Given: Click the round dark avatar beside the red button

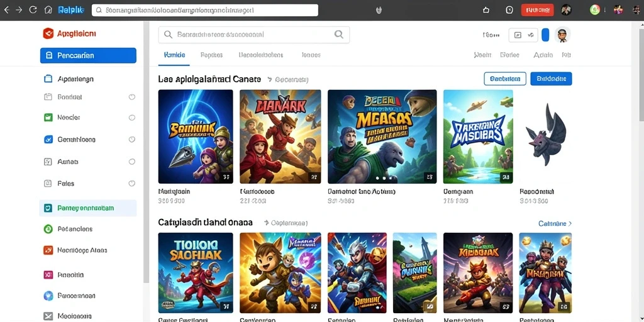Looking at the screenshot, I should click(x=566, y=10).
